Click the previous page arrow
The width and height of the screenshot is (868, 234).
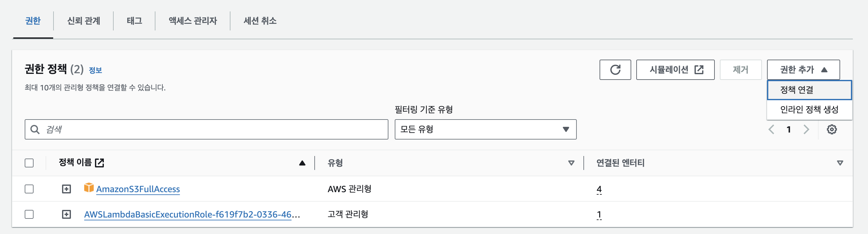pos(771,129)
